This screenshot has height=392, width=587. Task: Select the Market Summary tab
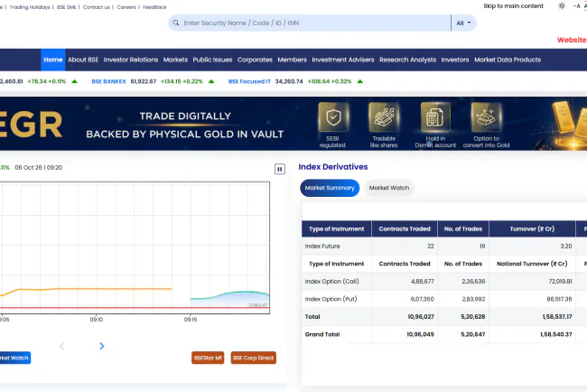click(330, 188)
